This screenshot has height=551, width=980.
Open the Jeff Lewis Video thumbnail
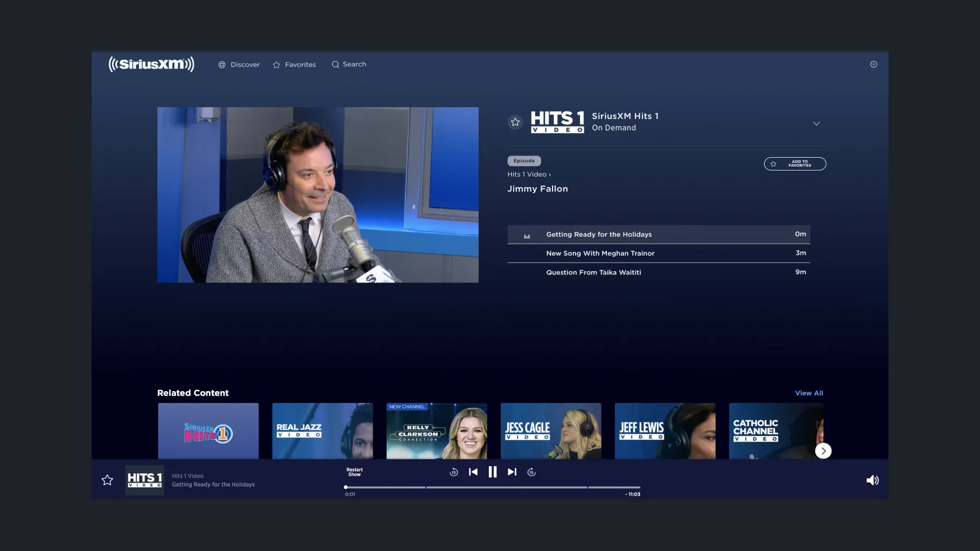(x=665, y=431)
